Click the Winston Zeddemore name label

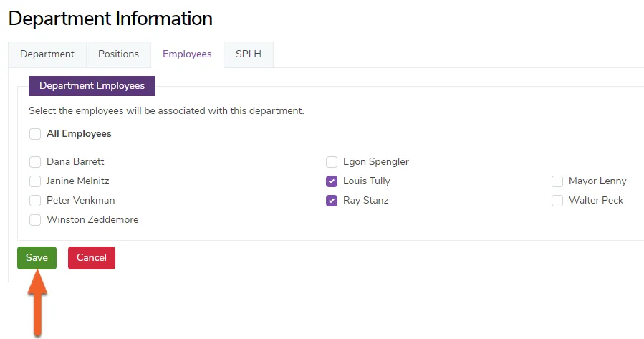pos(92,219)
